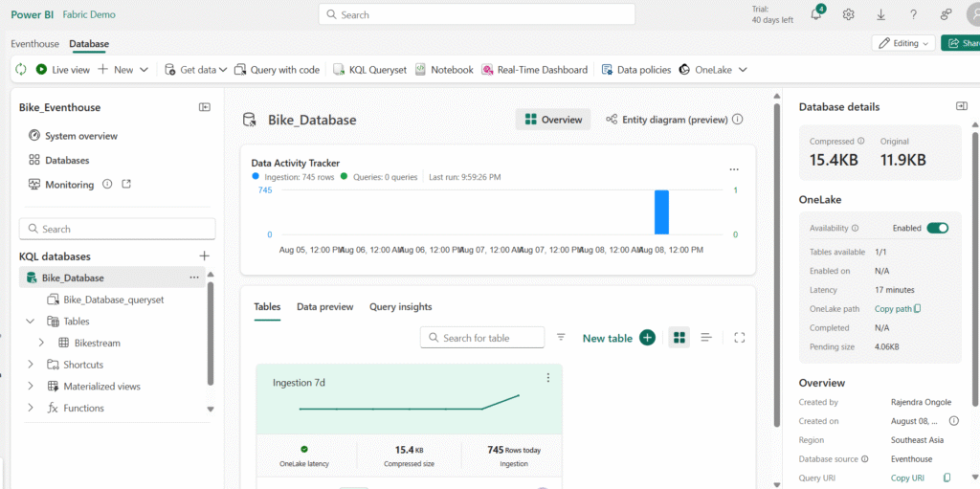Copy the Query URI icon
The image size is (980, 489).
pyautogui.click(x=947, y=478)
